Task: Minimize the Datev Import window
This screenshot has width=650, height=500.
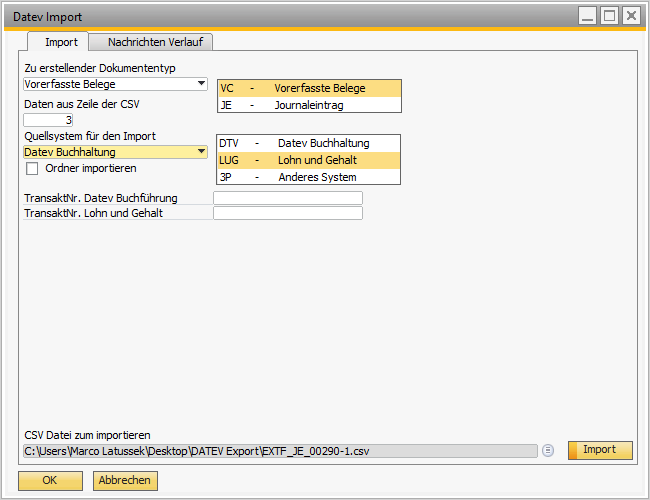Action: click(x=587, y=16)
